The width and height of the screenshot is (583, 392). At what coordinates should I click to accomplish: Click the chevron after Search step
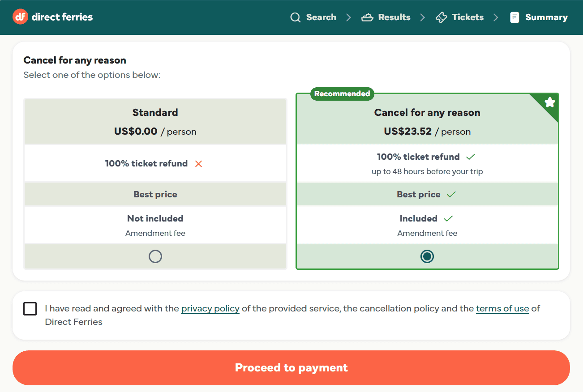click(x=348, y=17)
